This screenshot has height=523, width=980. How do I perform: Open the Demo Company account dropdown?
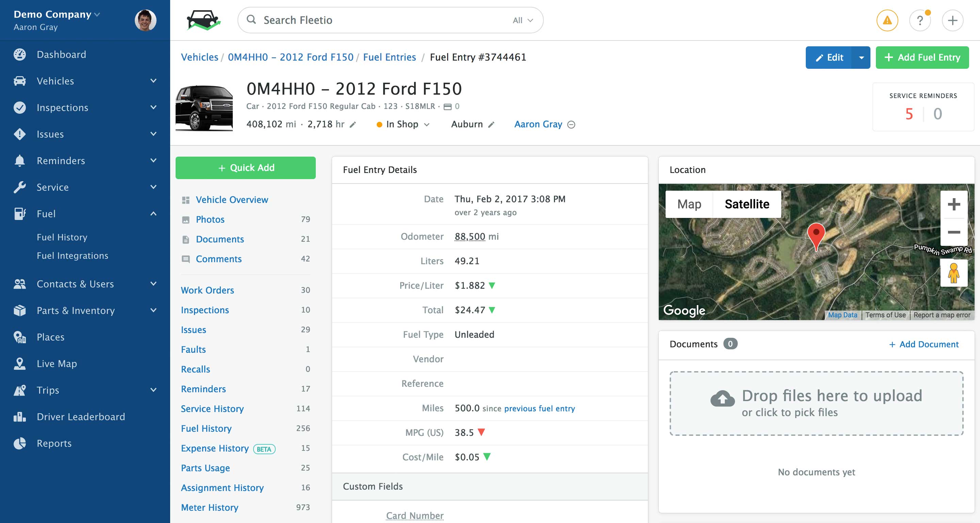57,14
